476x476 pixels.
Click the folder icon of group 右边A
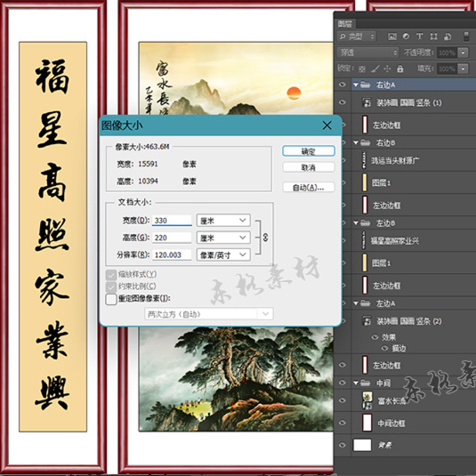click(x=365, y=85)
